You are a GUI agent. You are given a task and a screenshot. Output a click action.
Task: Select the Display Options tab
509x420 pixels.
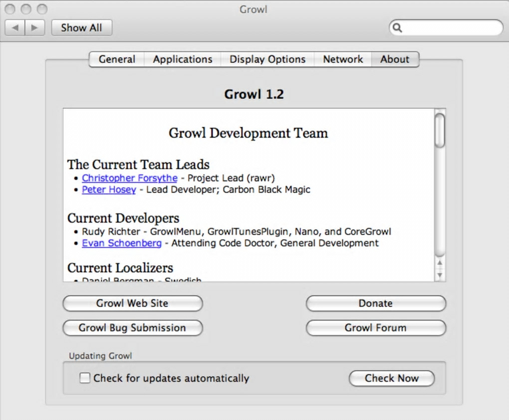(x=267, y=59)
